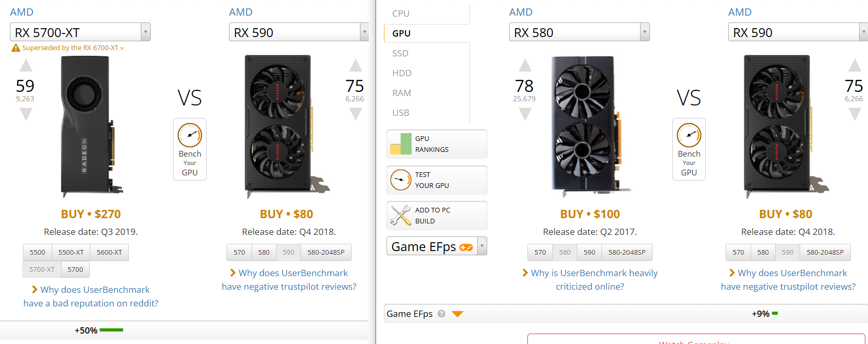Click Add to PC Build tools icon
This screenshot has height=344, width=868.
pos(401,215)
